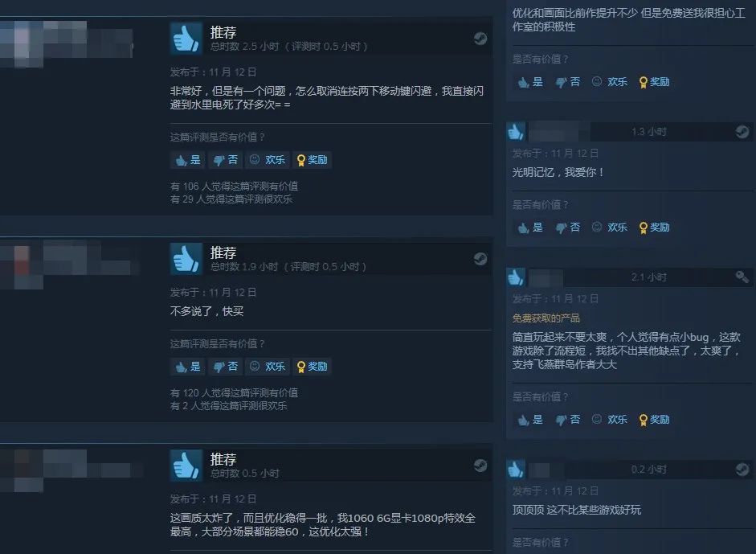Click the Steam logo icon on the 1.9-hour review
This screenshot has width=756, height=554.
click(x=480, y=259)
